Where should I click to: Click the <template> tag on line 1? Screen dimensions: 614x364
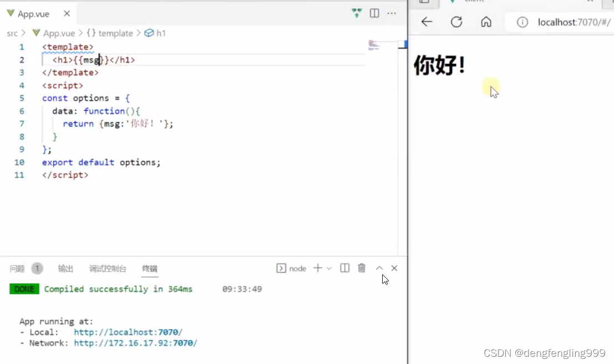(68, 47)
